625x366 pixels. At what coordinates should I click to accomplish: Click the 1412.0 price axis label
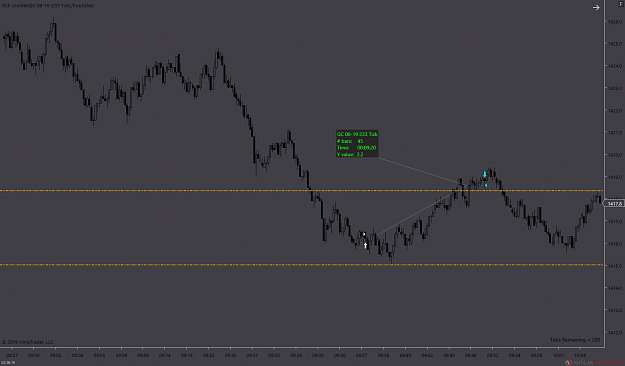coord(615,333)
